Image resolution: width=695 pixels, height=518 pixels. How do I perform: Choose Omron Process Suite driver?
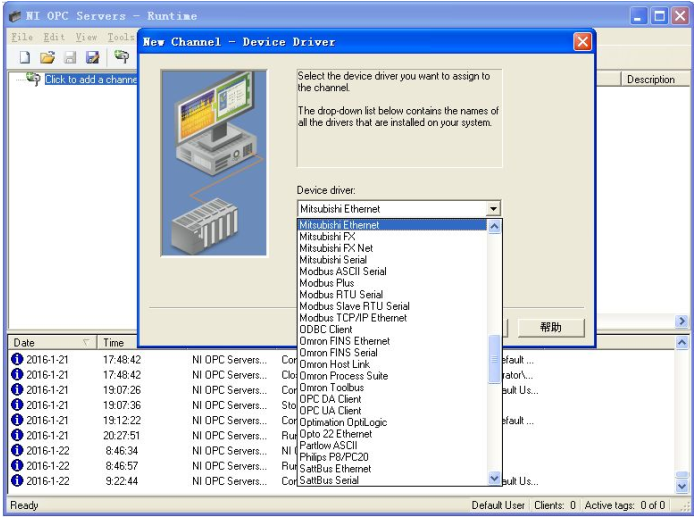392,376
